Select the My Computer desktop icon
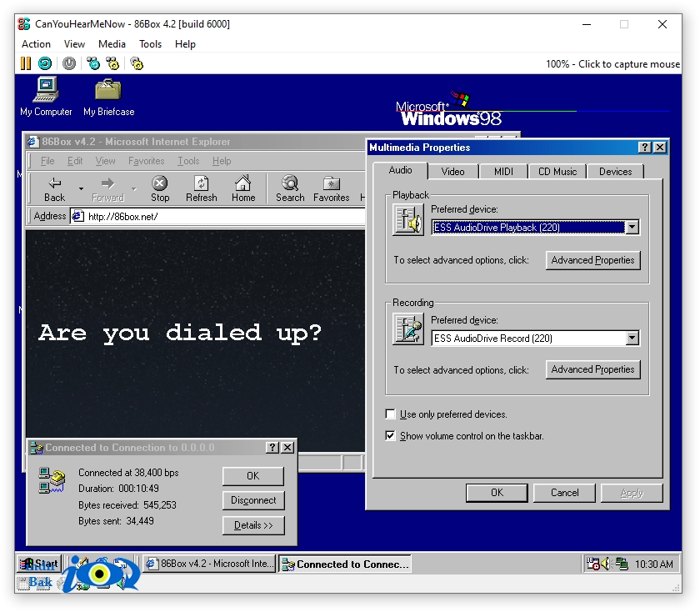The width and height of the screenshot is (700, 612). [46, 97]
